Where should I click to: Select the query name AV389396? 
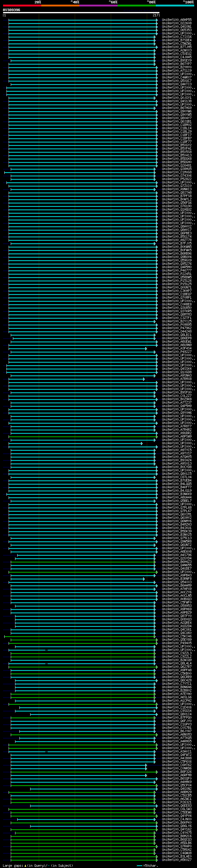11,10
